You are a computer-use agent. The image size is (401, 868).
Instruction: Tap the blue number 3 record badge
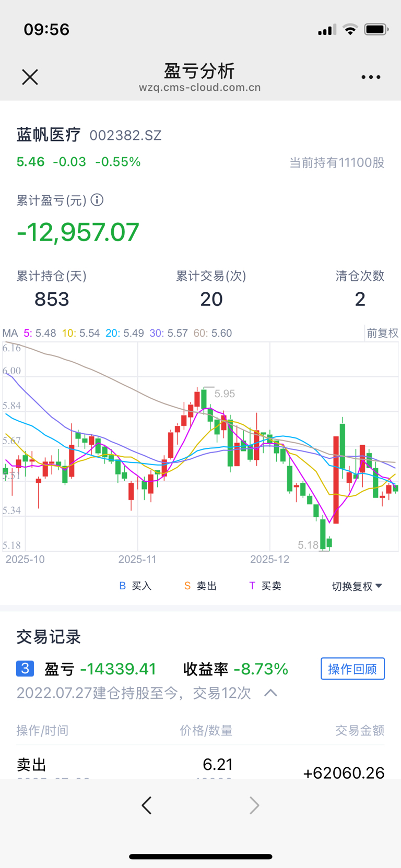pyautogui.click(x=25, y=669)
